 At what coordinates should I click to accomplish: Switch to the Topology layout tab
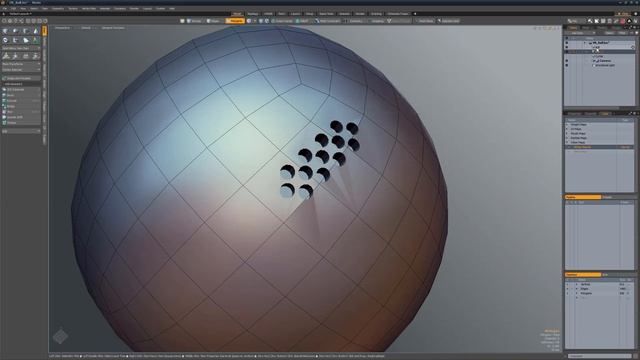253,14
